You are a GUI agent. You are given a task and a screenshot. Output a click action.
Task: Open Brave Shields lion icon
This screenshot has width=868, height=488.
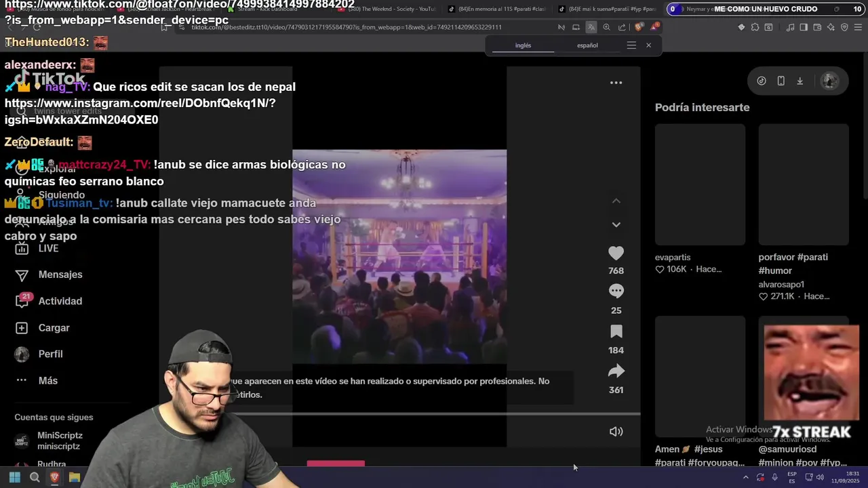coord(639,27)
